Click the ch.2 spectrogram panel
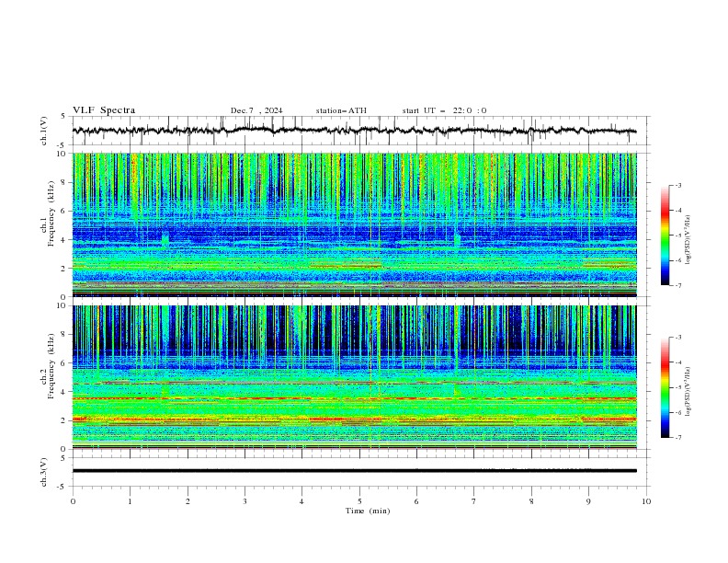This screenshot has width=728, height=563. 354,377
